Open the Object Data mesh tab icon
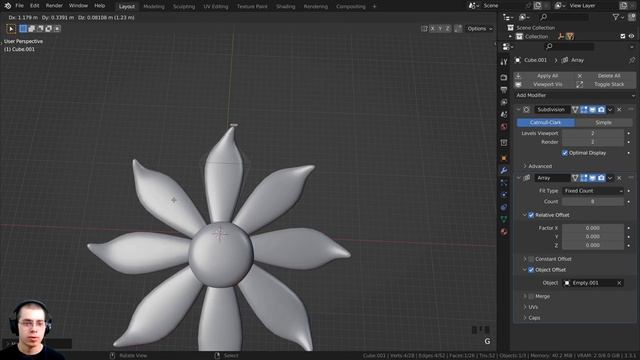640x360 pixels. pos(504,220)
